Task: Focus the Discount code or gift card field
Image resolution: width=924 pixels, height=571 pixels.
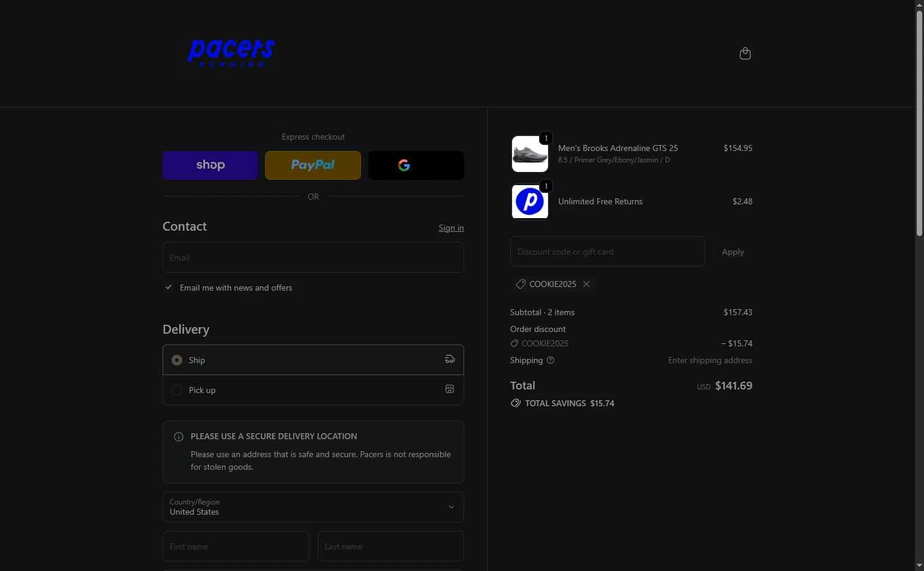Action: 607,252
